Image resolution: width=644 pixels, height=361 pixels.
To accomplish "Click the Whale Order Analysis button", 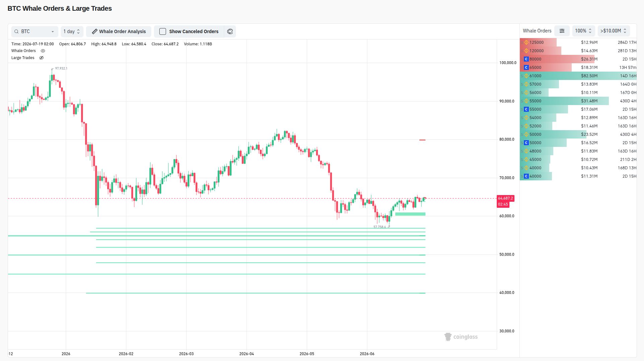I will (x=119, y=31).
